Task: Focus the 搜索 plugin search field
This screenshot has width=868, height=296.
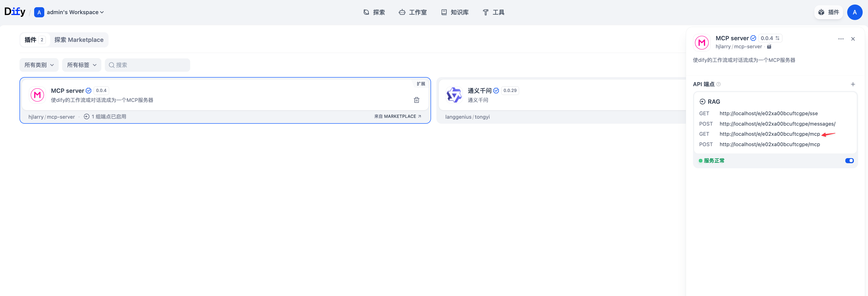Action: pos(148,65)
